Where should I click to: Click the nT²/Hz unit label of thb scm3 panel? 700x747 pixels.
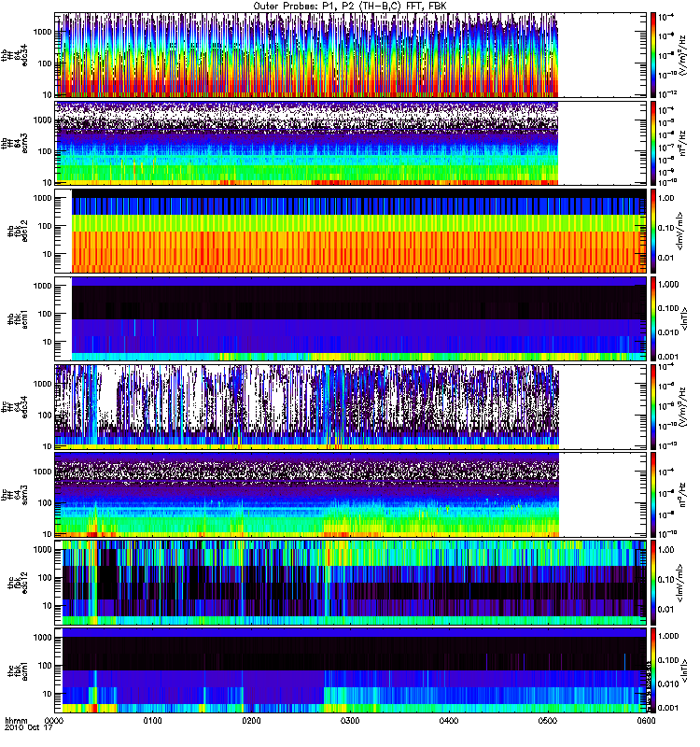coord(682,143)
